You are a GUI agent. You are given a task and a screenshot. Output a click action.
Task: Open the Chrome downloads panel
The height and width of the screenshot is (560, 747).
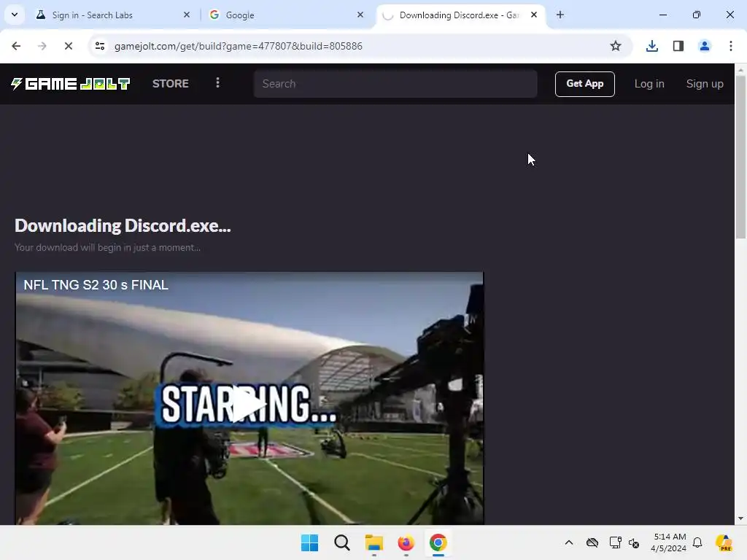tap(651, 46)
